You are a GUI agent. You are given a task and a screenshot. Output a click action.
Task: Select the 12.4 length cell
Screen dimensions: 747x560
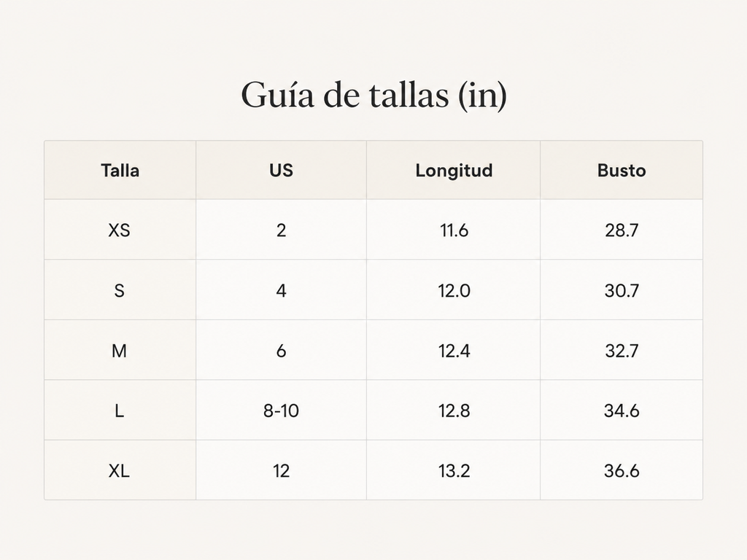[454, 351]
